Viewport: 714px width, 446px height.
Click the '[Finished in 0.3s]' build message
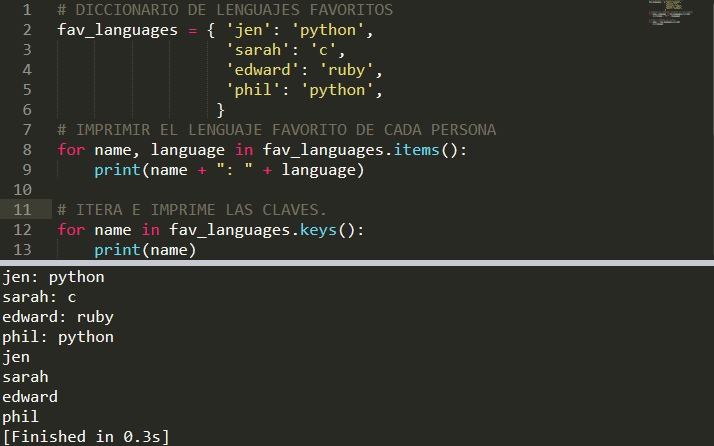[86, 437]
